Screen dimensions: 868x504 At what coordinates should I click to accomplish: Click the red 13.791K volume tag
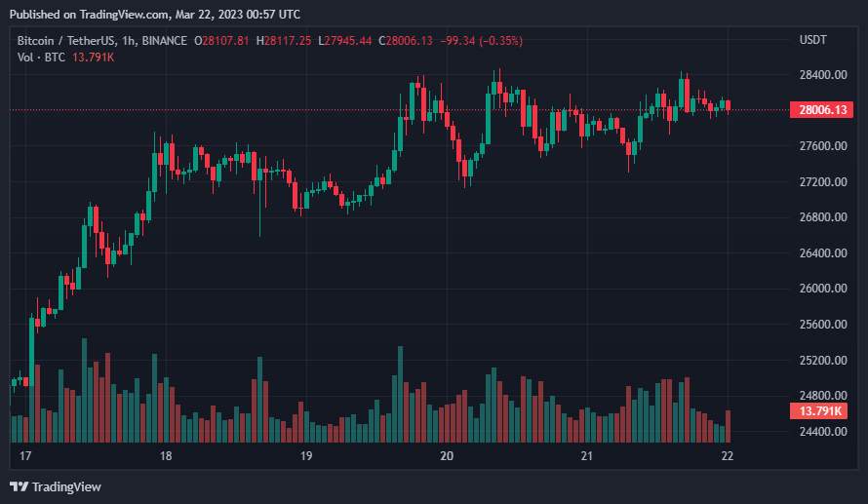[818, 411]
